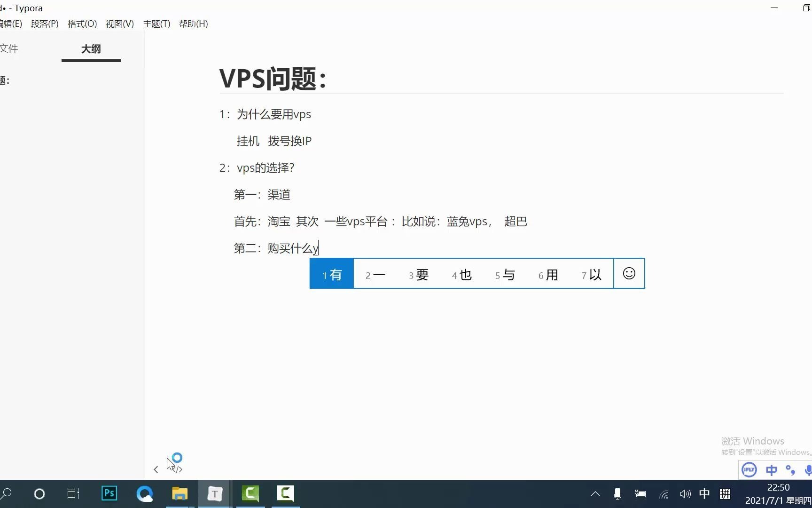Select IME candidate 7 以
The width and height of the screenshot is (812, 508).
coord(592,274)
